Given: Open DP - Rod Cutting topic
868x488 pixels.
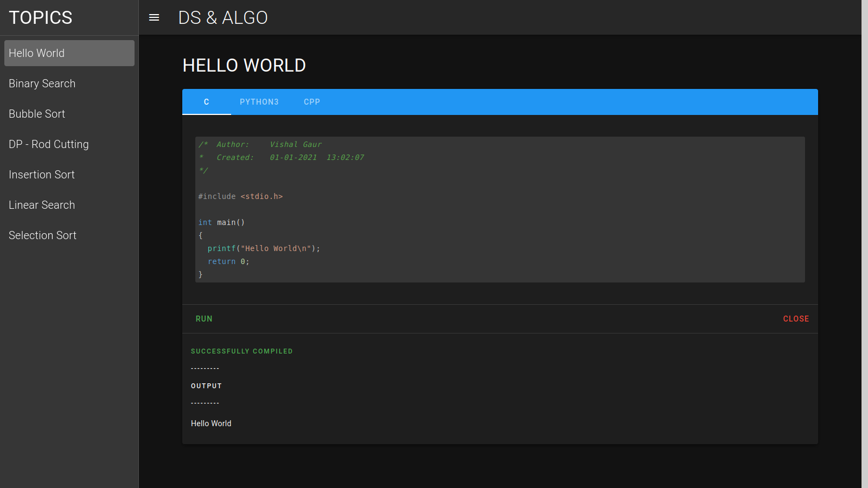Looking at the screenshot, I should [x=69, y=144].
